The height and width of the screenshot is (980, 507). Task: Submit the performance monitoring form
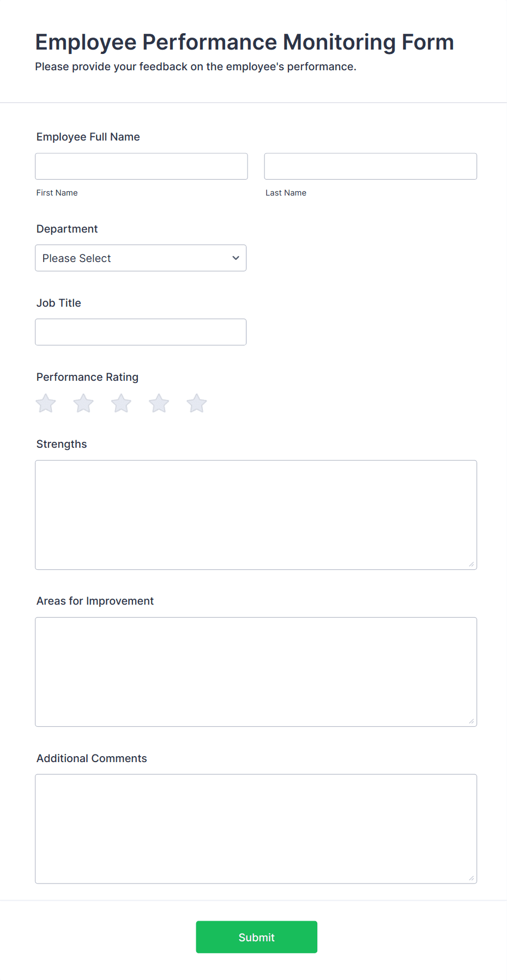(256, 936)
